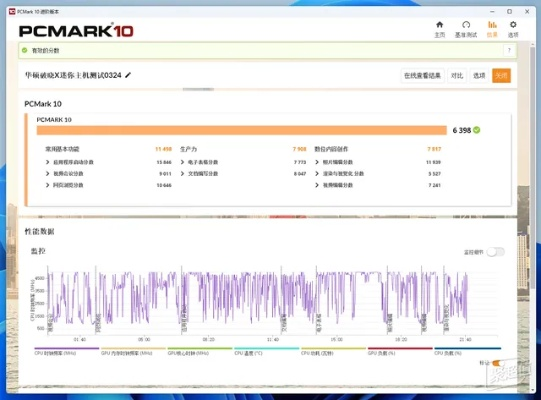This screenshot has width=541, height=400.
Task: Click the CPU load (CPU 负载) legend color line
Action: [468, 348]
